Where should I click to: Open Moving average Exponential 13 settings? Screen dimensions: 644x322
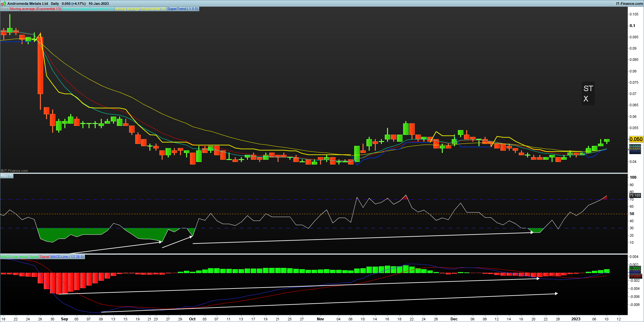(x=35, y=9)
